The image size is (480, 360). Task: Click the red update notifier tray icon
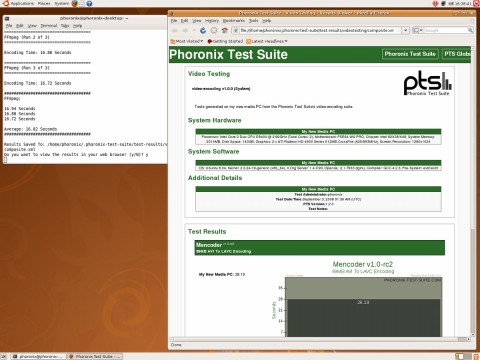[x=435, y=4]
